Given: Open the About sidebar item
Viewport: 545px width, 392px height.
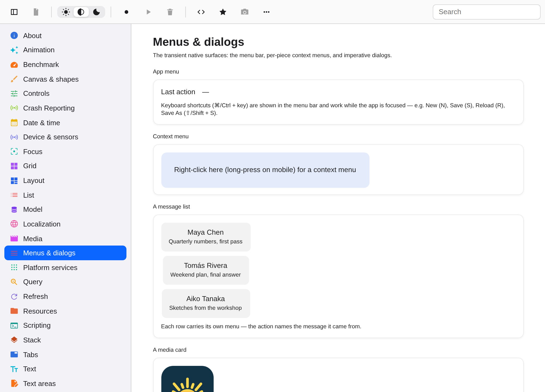Looking at the screenshot, I should coord(65,36).
